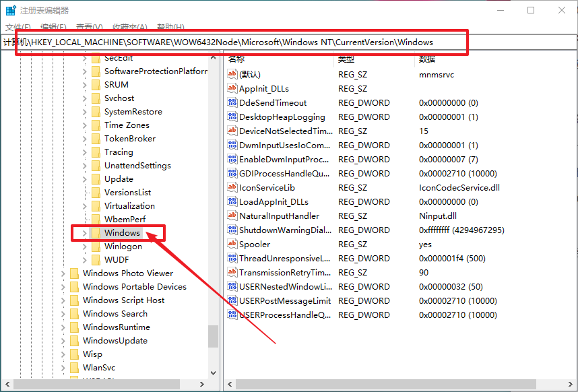This screenshot has width=578, height=392.
Task: Click the folder icon of WUDF key
Action: coord(96,260)
